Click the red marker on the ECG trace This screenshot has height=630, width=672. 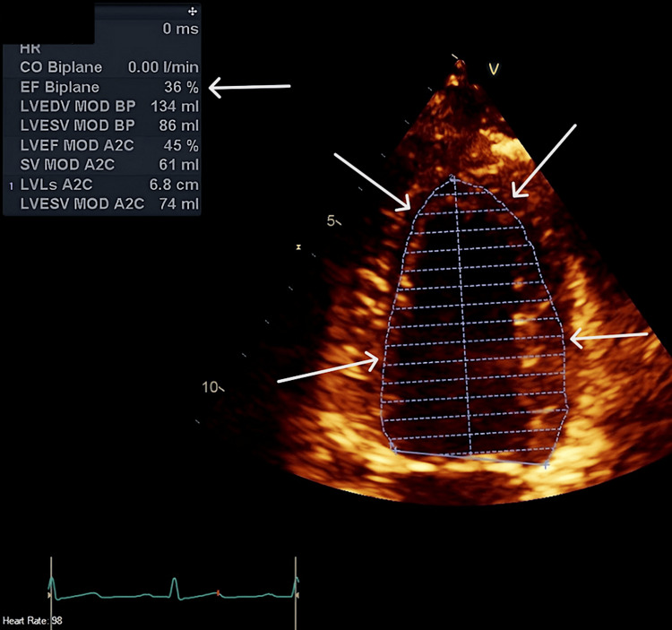tap(218, 593)
